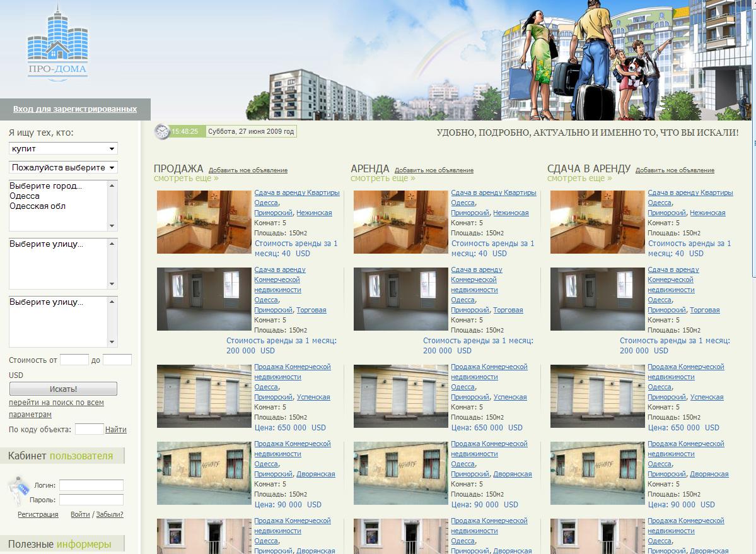
Task: Click the date Суббота, 27 июня 2009 год
Action: (x=251, y=131)
